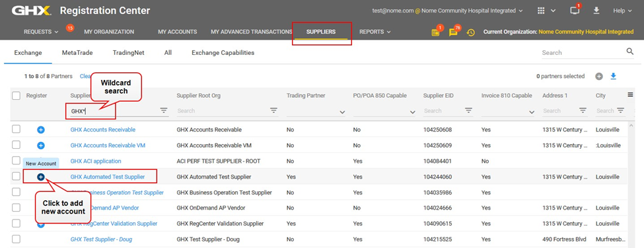
Task: Expand the apps grid chevron
Action: click(x=553, y=11)
